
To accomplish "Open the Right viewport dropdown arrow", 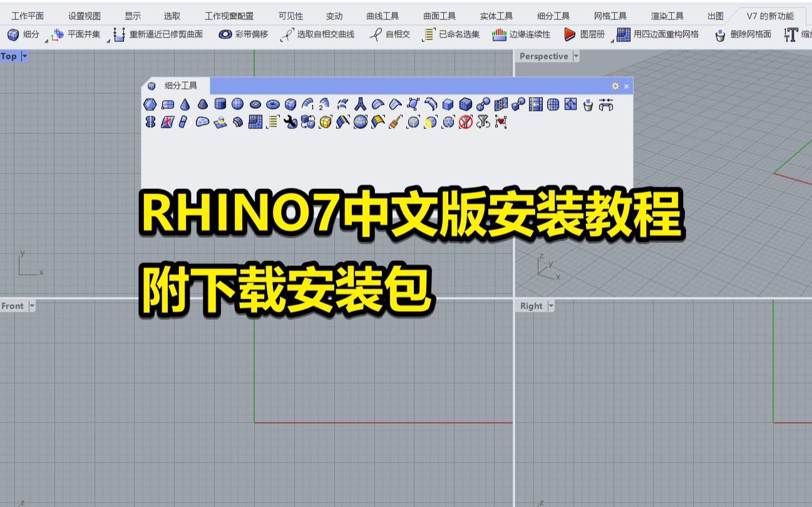I will (x=551, y=306).
